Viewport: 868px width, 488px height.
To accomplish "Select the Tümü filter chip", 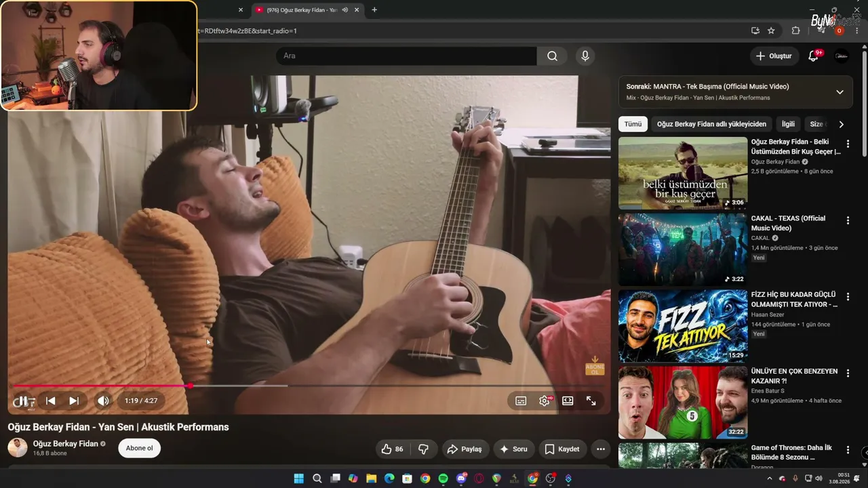I will [633, 124].
